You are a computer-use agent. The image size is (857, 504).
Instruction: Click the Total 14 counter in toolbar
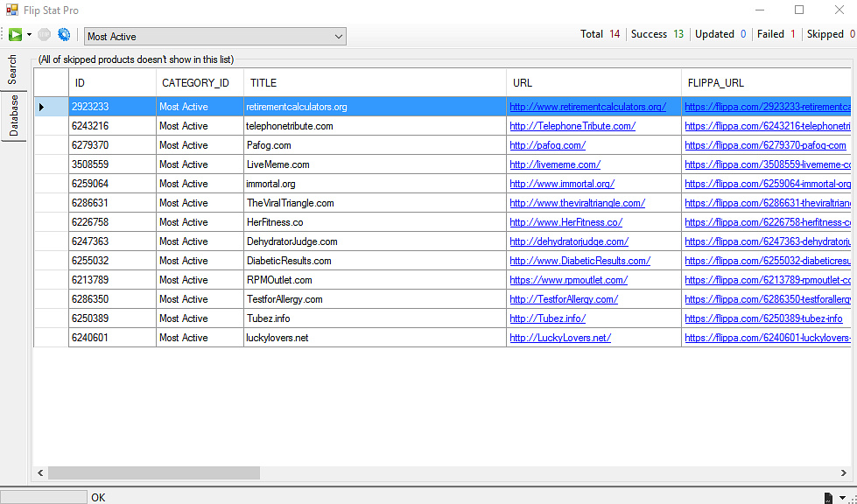click(x=601, y=34)
